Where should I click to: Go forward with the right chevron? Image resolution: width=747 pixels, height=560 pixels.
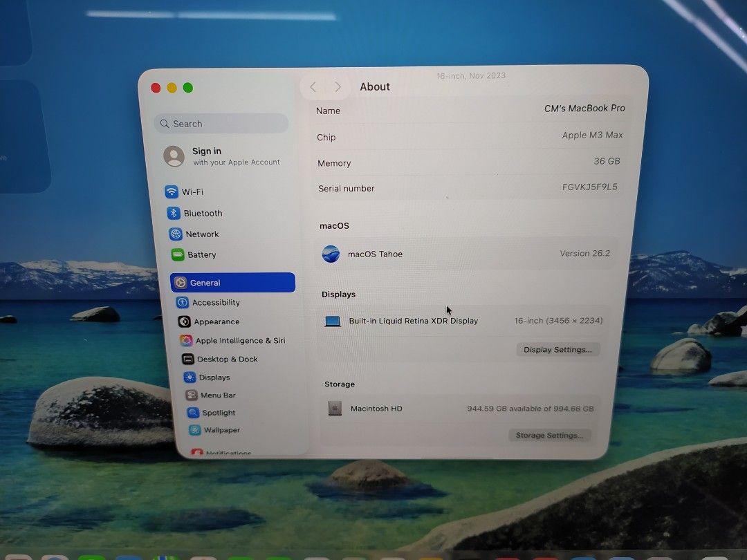338,86
